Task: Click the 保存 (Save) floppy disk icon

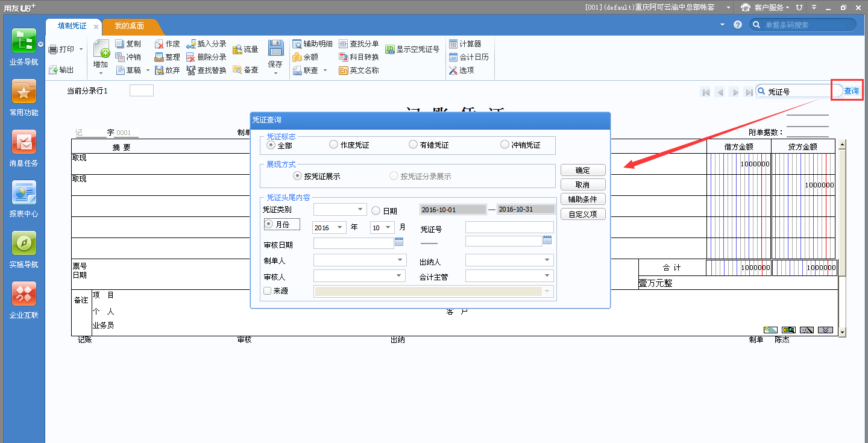Action: (x=275, y=49)
